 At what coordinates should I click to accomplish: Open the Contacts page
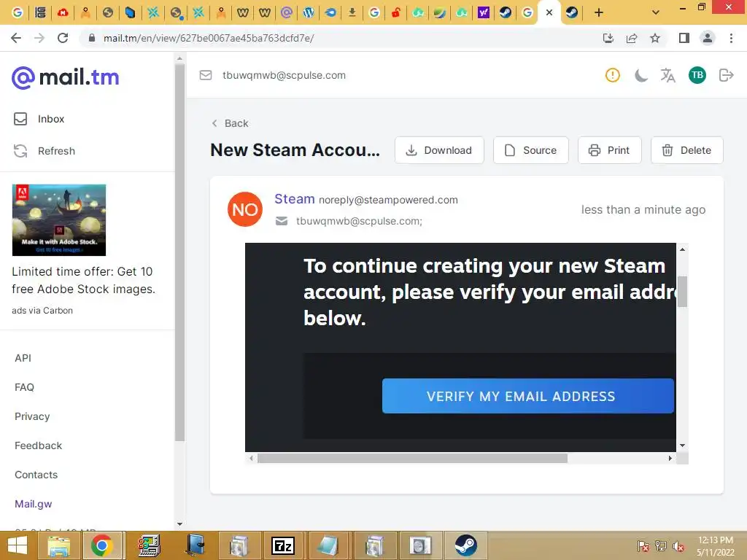(x=36, y=475)
